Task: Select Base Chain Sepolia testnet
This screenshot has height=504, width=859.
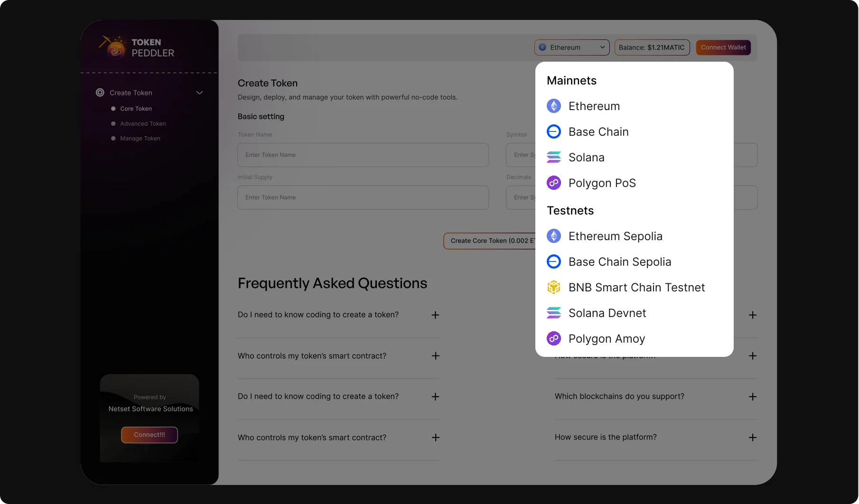Action: 635,261
